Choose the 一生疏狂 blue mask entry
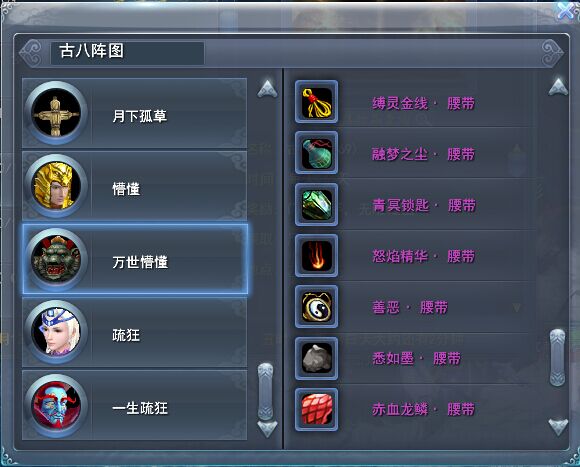The image size is (580, 467). [x=134, y=405]
